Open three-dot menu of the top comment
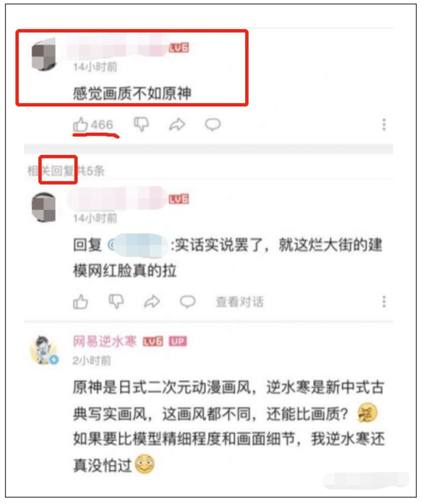 click(x=384, y=124)
